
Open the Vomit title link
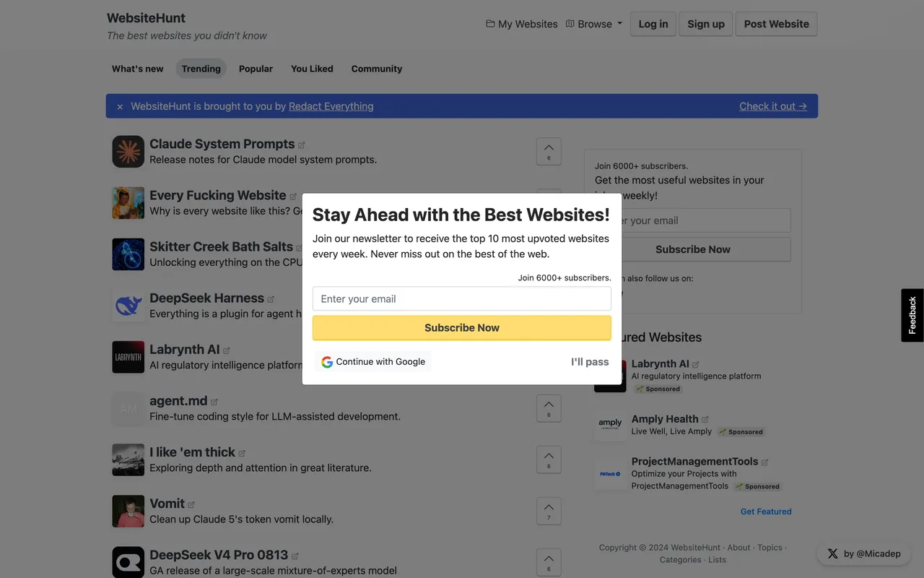pos(167,503)
